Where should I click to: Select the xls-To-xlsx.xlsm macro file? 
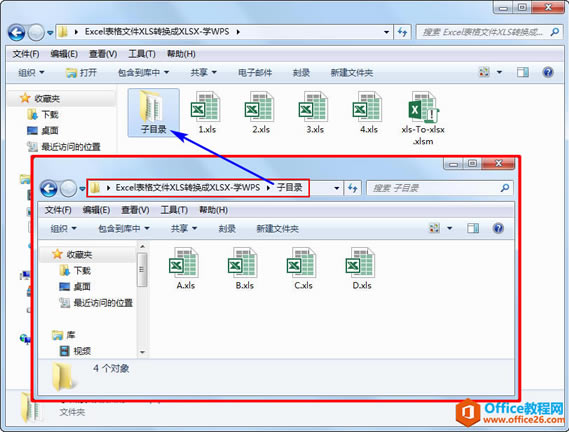click(x=423, y=118)
